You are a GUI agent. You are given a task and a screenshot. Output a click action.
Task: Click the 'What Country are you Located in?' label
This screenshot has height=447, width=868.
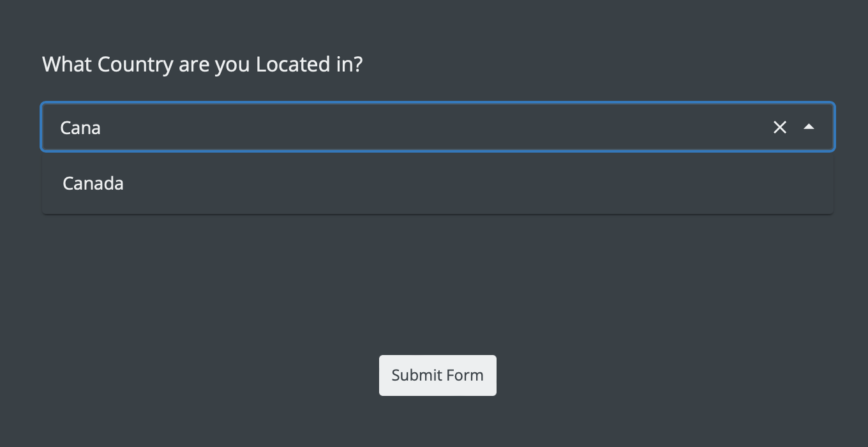202,64
